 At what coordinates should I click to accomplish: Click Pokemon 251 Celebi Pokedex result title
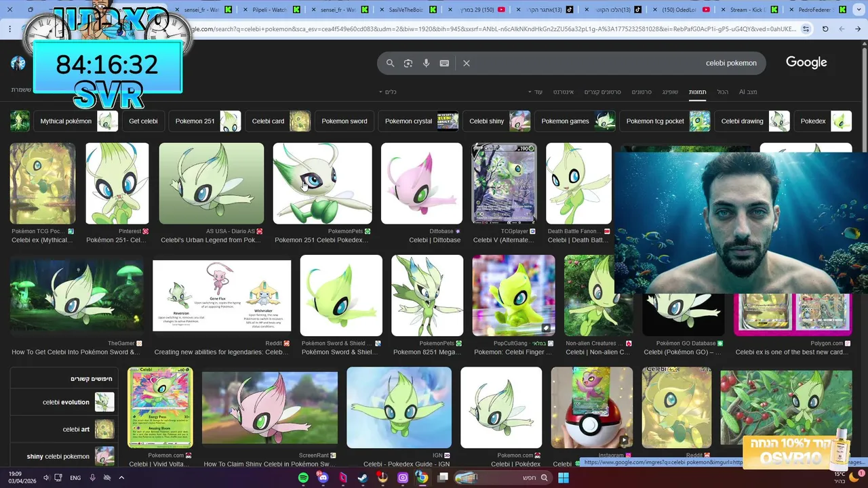click(x=322, y=240)
